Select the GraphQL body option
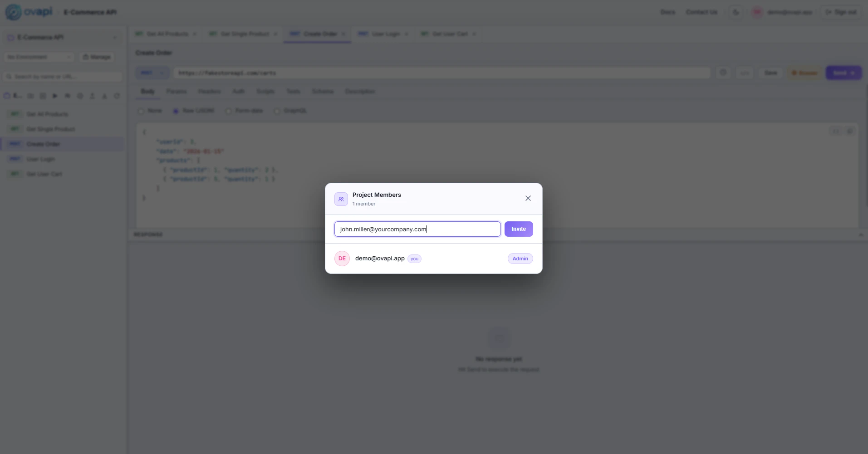This screenshot has height=454, width=868. (277, 111)
